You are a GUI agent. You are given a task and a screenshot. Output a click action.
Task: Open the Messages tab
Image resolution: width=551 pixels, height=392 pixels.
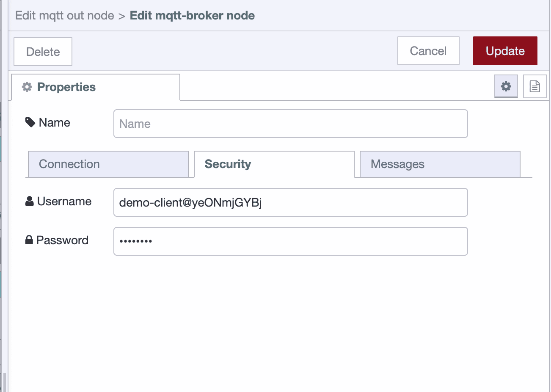(x=439, y=164)
